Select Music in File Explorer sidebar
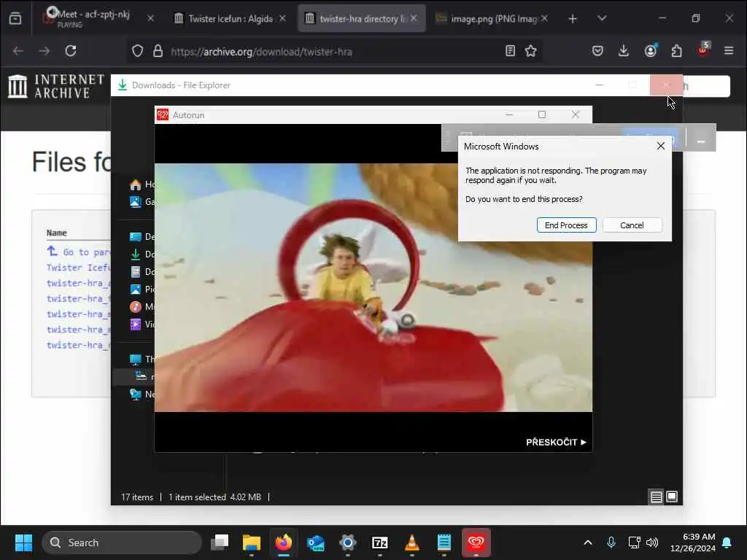This screenshot has height=560, width=747. [142, 307]
